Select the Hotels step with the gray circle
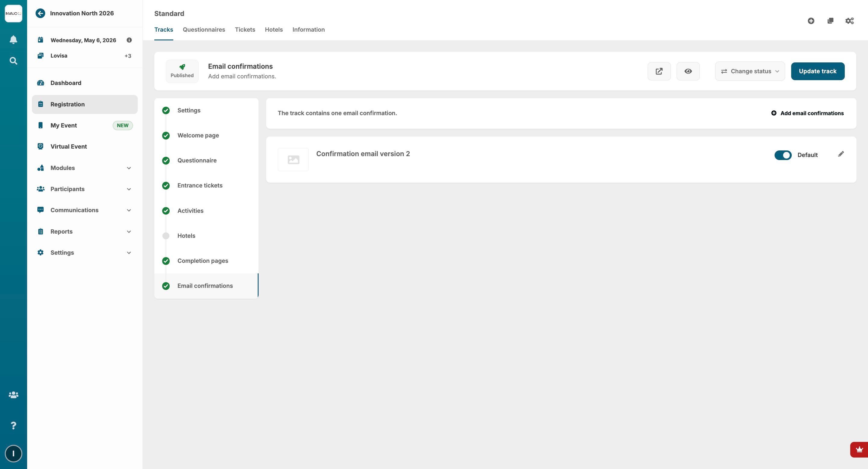 pyautogui.click(x=186, y=236)
